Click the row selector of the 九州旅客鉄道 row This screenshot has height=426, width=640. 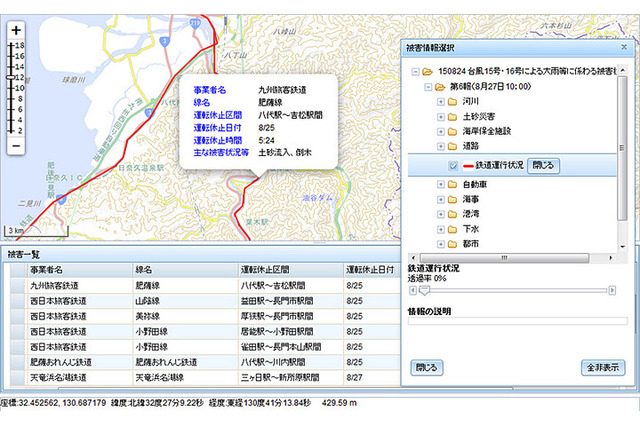pyautogui.click(x=18, y=286)
